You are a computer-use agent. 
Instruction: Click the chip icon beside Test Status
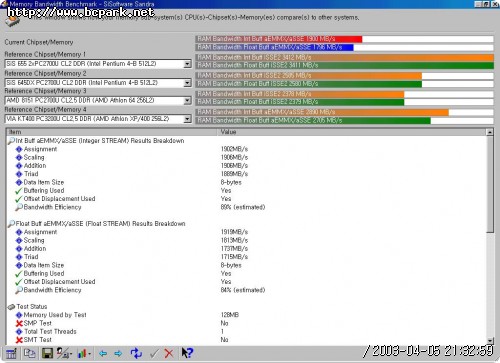11,307
